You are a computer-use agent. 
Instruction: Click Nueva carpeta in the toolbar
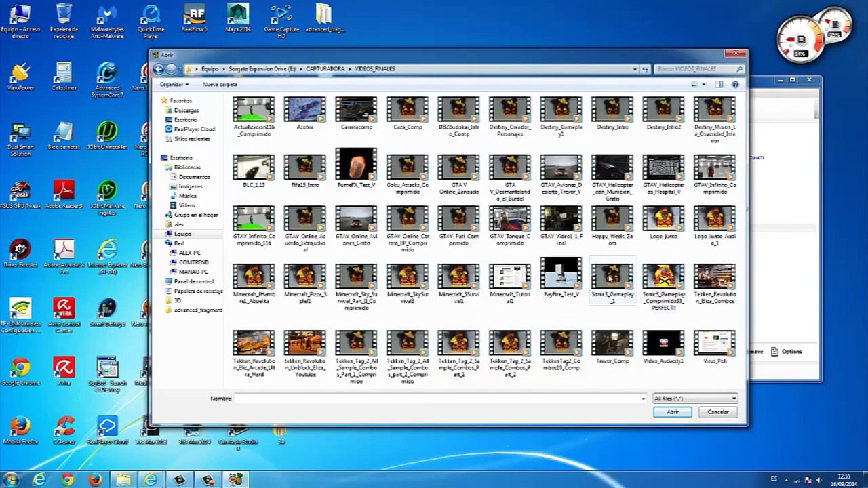click(220, 85)
